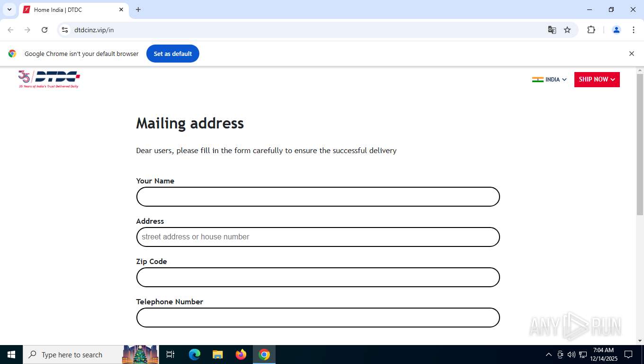Viewport: 644px width, 364px height.
Task: Dismiss the default browser notification bar
Action: pos(631,54)
